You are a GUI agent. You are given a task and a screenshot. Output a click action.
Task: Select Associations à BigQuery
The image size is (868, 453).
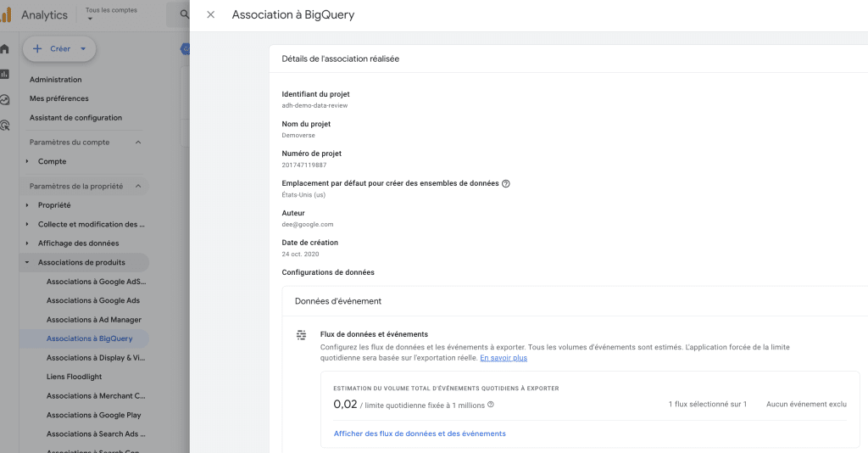click(90, 338)
